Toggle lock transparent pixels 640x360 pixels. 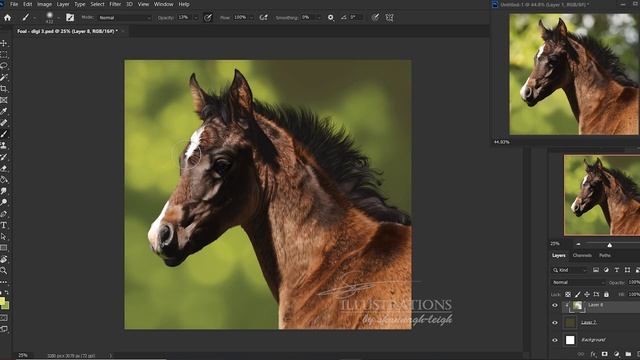tap(568, 294)
